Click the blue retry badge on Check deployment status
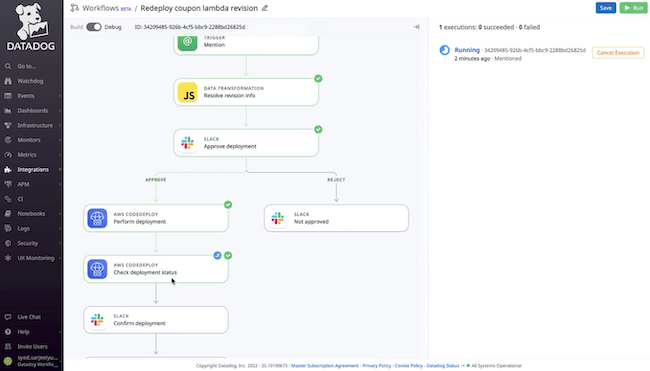This screenshot has height=371, width=650. point(217,255)
